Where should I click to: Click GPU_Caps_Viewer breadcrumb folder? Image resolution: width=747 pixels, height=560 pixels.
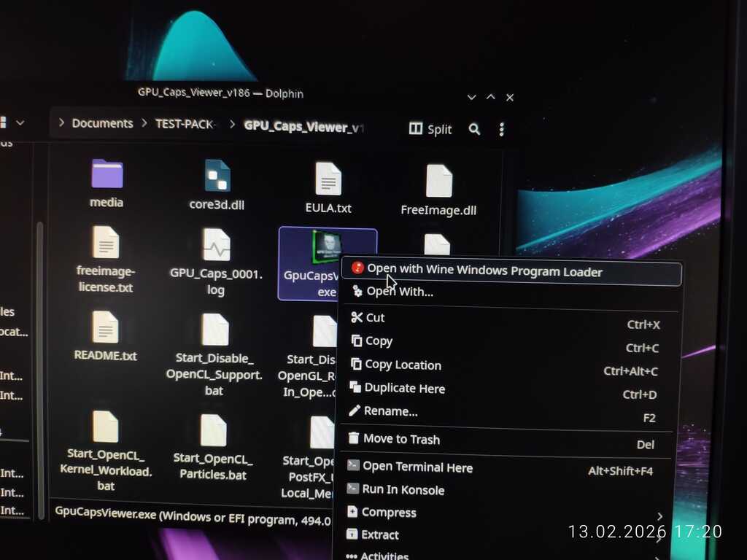pyautogui.click(x=304, y=127)
